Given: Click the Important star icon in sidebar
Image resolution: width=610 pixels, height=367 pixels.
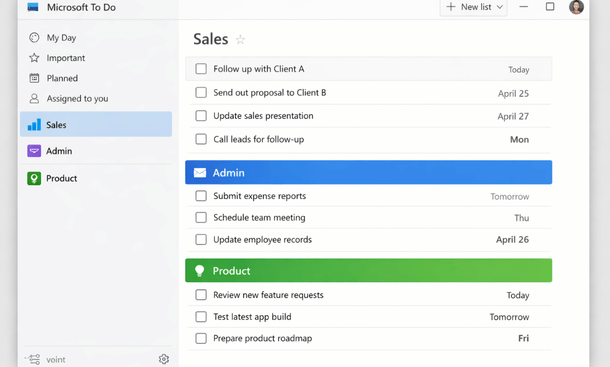Looking at the screenshot, I should (34, 58).
